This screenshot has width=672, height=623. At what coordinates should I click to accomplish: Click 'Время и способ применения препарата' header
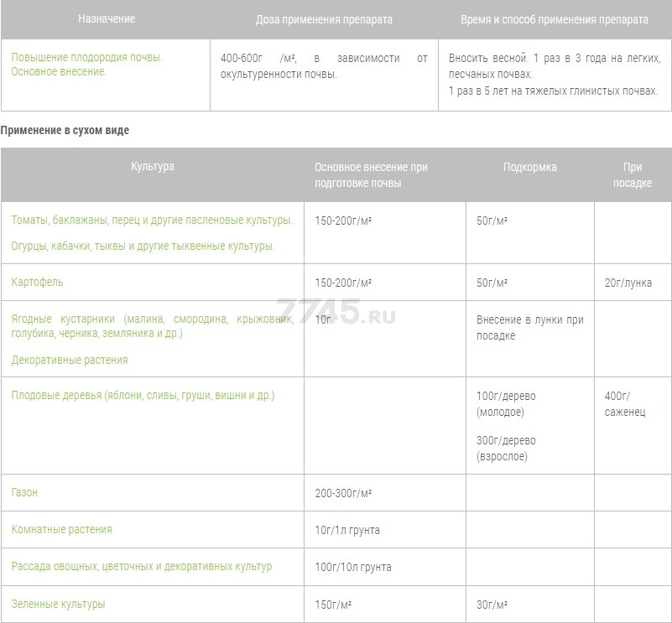tap(555, 20)
